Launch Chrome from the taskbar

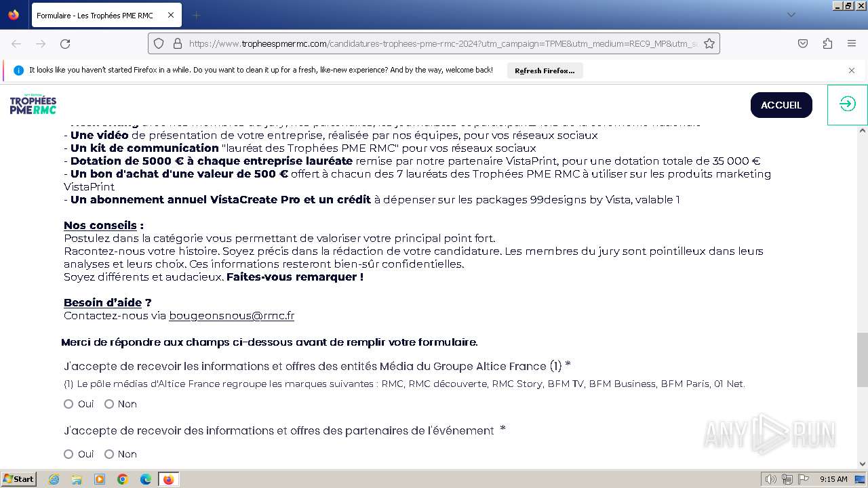pos(123,479)
